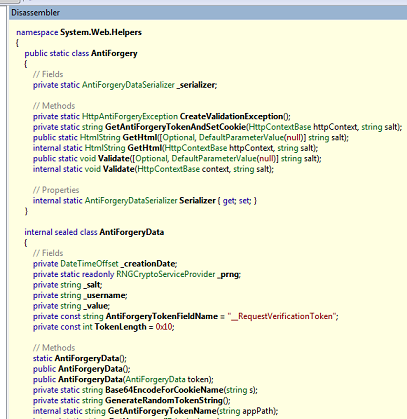407x419 pixels.
Task: Click Optional attribute in public Validate signature
Action: (x=151, y=158)
